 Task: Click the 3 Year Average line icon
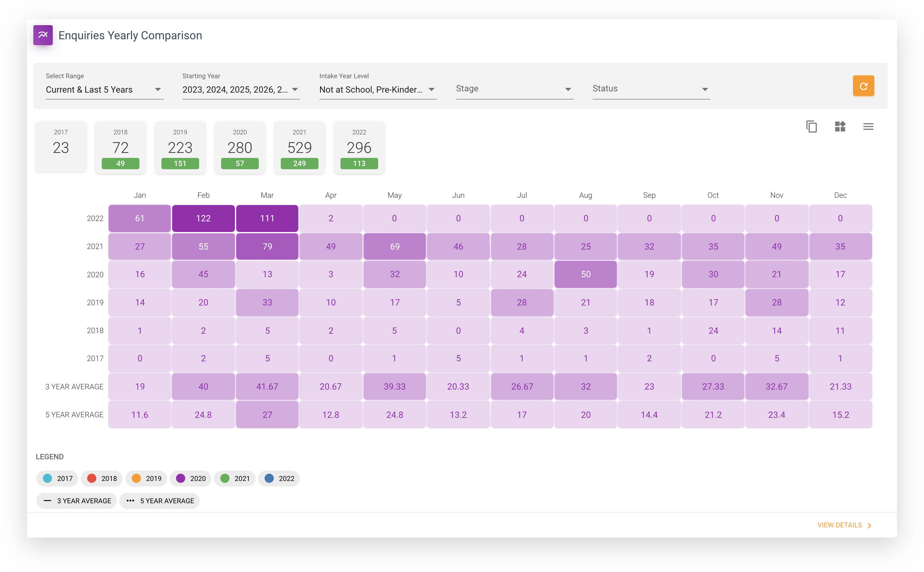tap(47, 500)
